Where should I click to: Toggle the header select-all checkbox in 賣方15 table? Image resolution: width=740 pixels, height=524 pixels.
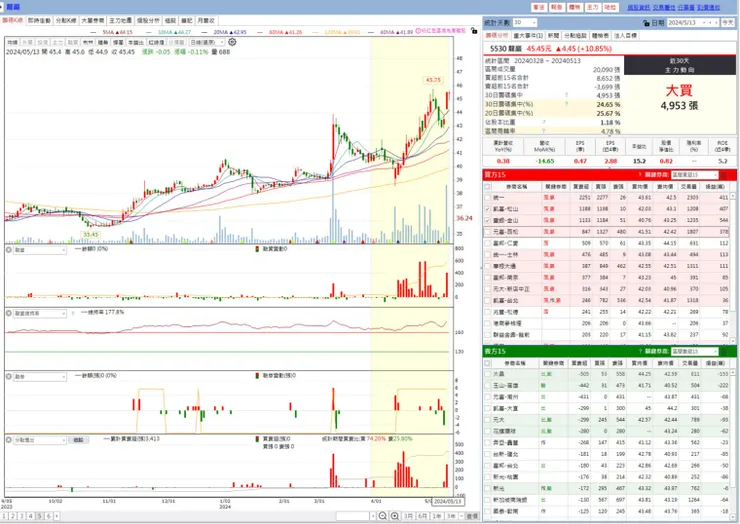pos(487,363)
